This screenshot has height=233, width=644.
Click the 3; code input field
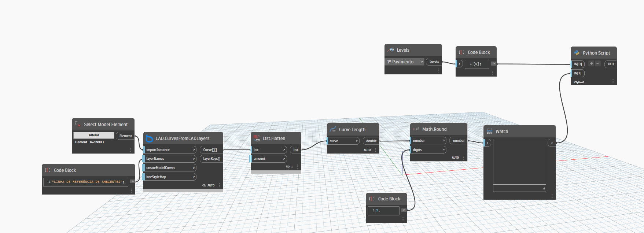click(x=383, y=211)
